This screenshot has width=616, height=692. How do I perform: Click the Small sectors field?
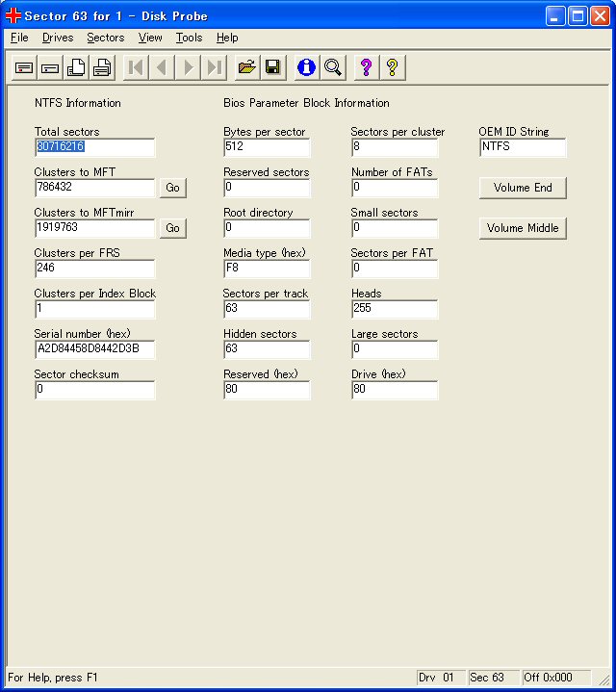(395, 228)
